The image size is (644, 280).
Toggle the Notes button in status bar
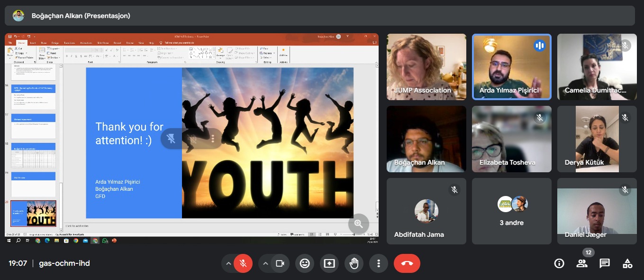[x=282, y=234]
